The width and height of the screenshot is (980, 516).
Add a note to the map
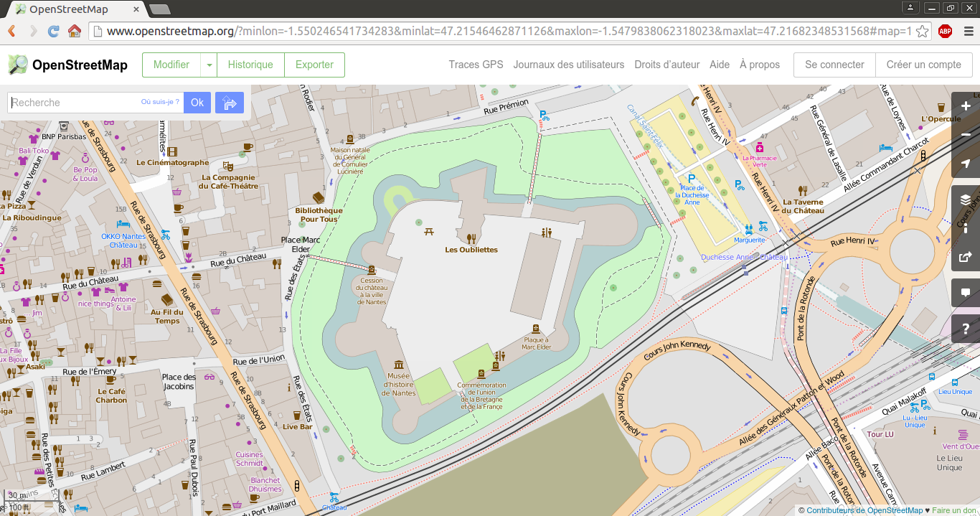click(966, 293)
